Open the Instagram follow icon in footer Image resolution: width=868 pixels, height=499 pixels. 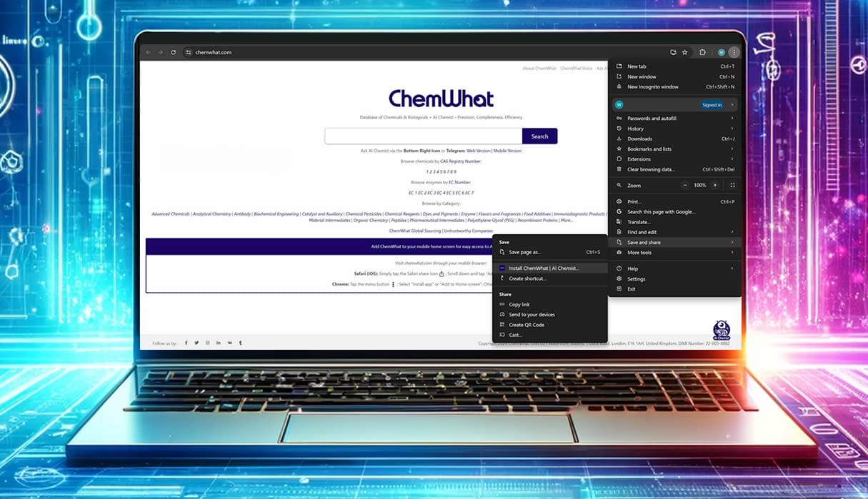tap(208, 343)
